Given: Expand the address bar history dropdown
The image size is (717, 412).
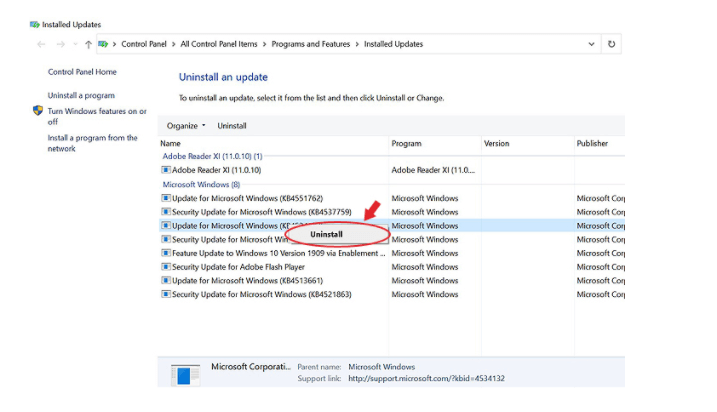Looking at the screenshot, I should tap(591, 44).
